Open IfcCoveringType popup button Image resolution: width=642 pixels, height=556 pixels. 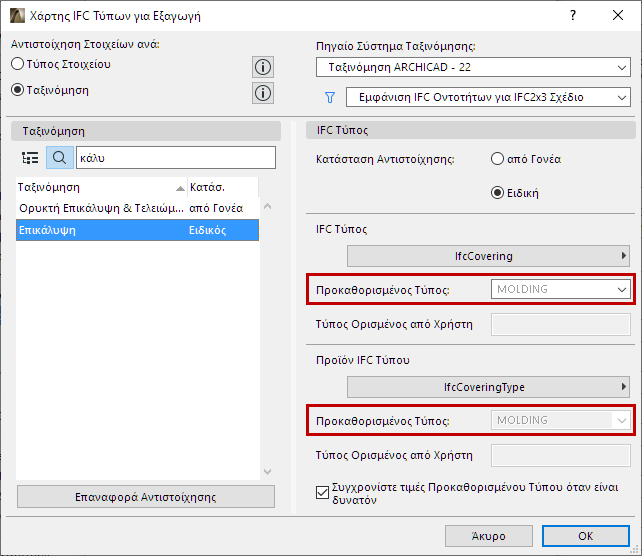click(488, 387)
